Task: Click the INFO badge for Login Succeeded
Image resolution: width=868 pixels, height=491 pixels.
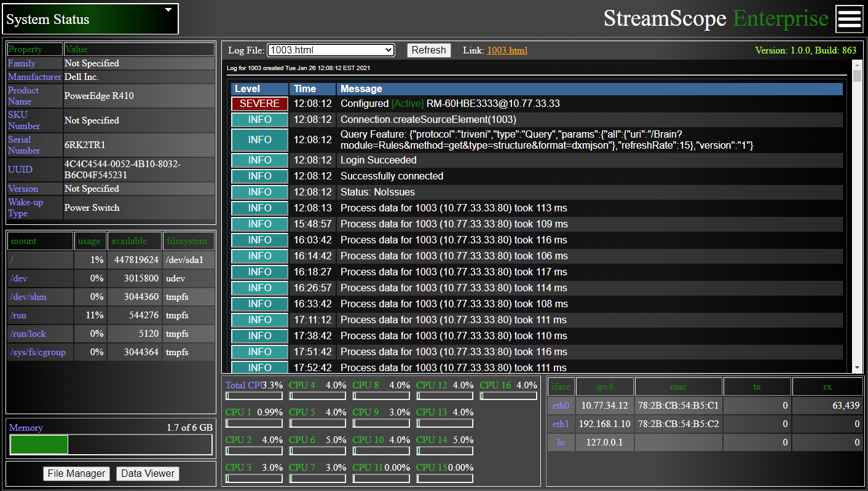Action: point(259,160)
